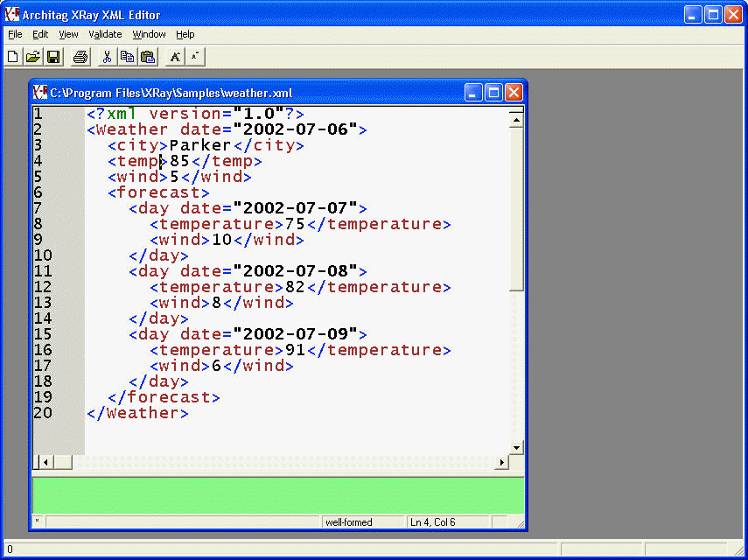Click the Weather date "2002-07-06" opening tag
Image resolution: width=748 pixels, height=560 pixels.
227,129
